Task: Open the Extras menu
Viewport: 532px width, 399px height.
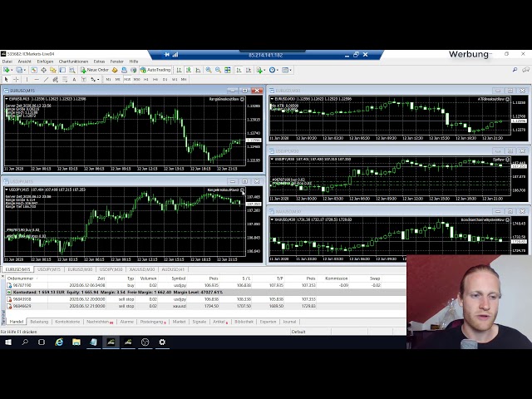Action: pos(99,62)
